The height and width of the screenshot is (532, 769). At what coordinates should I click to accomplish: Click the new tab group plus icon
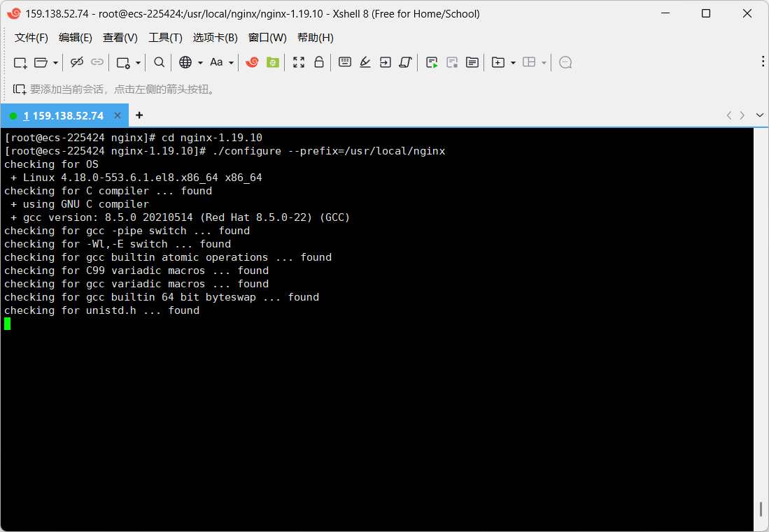pos(498,62)
